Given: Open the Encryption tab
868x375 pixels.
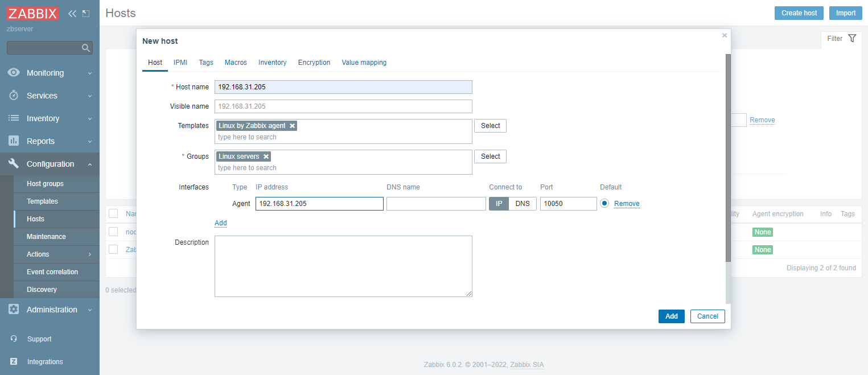Looking at the screenshot, I should point(314,63).
